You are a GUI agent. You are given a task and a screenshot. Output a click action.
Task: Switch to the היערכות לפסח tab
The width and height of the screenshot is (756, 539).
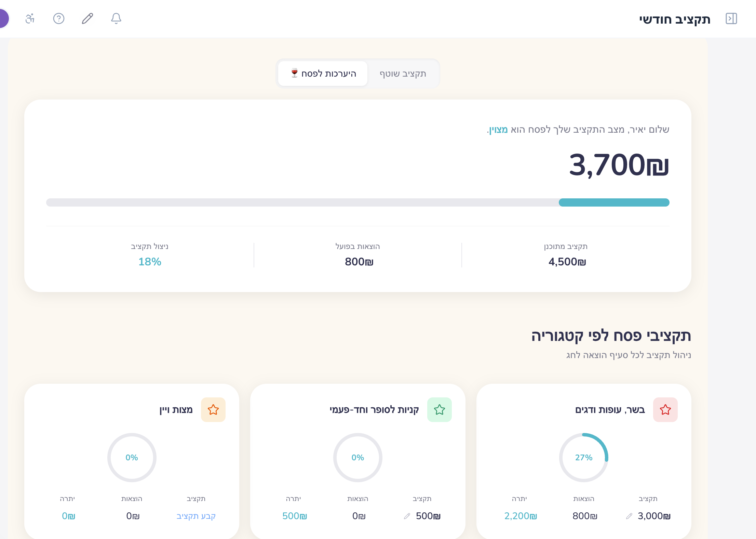pos(322,73)
